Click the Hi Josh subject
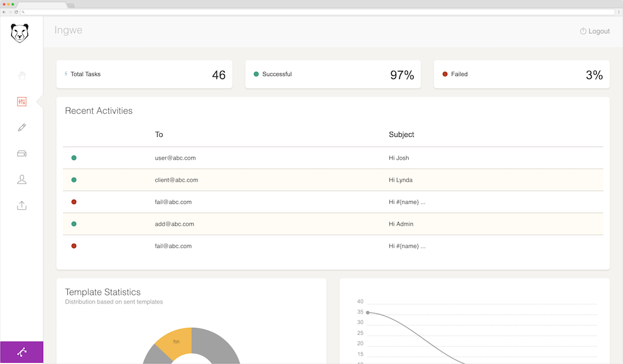The width and height of the screenshot is (623, 364). (x=399, y=158)
